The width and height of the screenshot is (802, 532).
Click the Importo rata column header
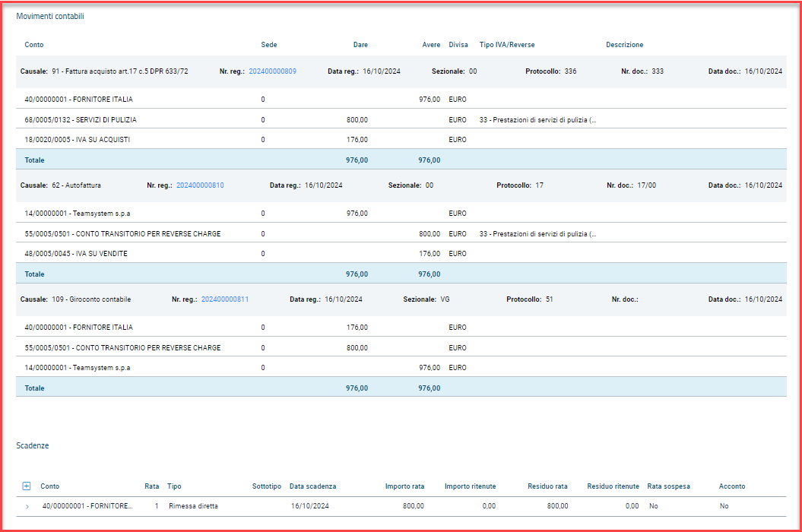point(404,486)
